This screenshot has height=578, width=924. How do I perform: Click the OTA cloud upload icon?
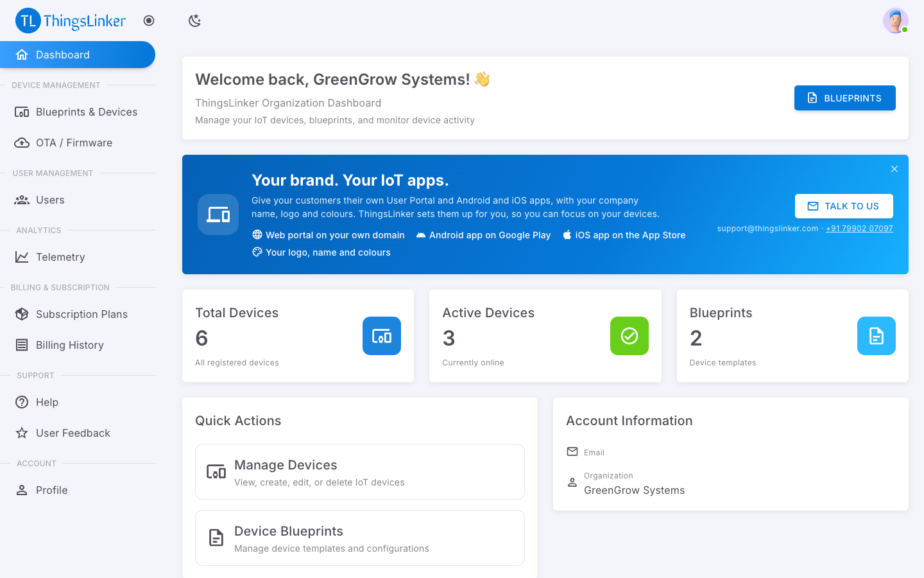point(22,143)
